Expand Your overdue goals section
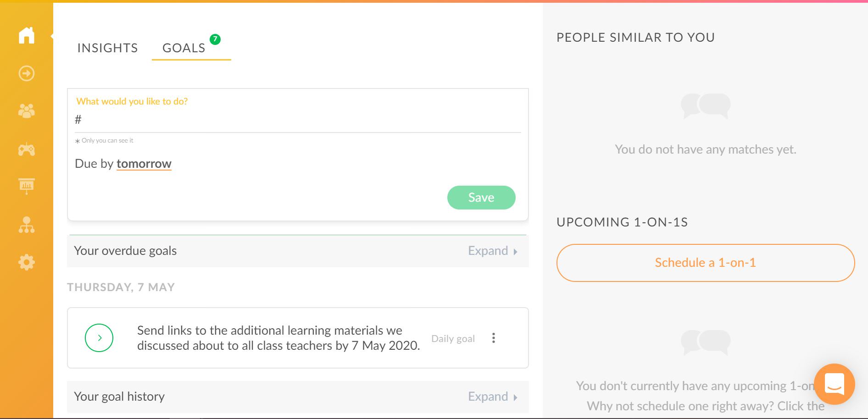The height and width of the screenshot is (419, 868). pyautogui.click(x=493, y=251)
